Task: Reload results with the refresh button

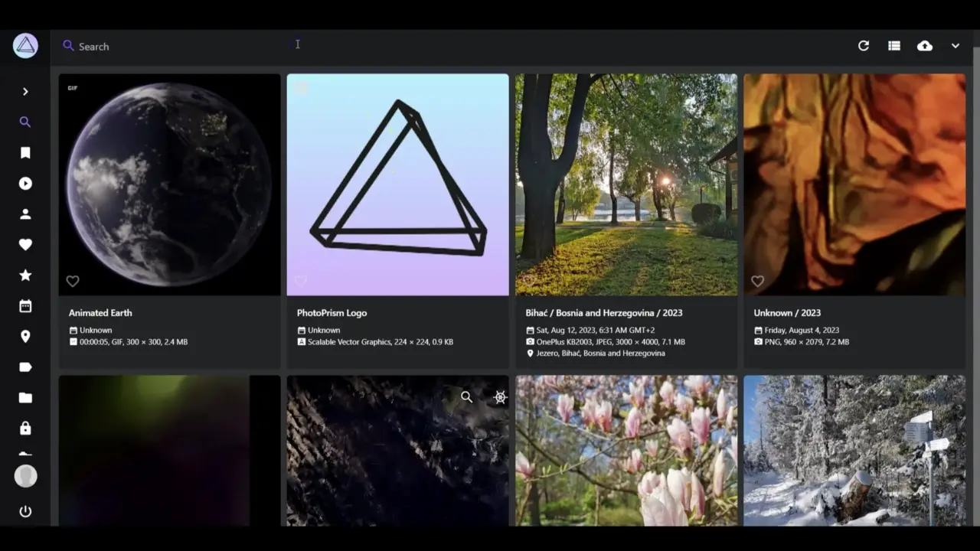Action: click(864, 46)
